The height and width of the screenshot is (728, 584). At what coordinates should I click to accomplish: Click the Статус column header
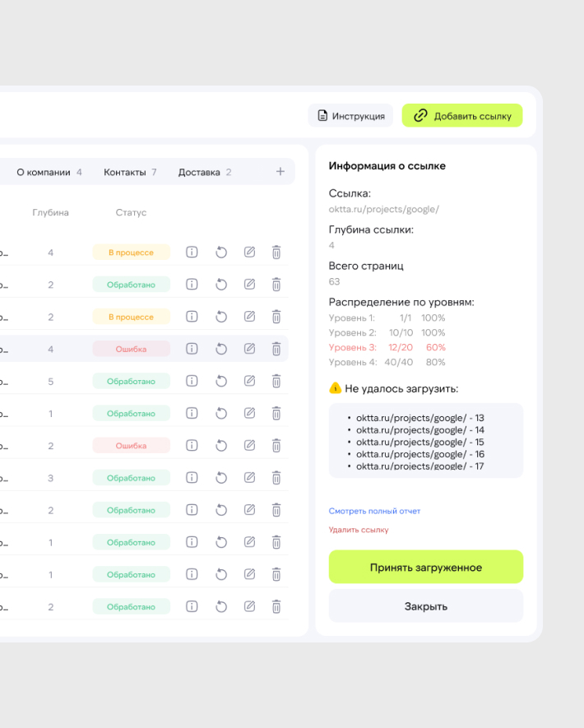[131, 213]
